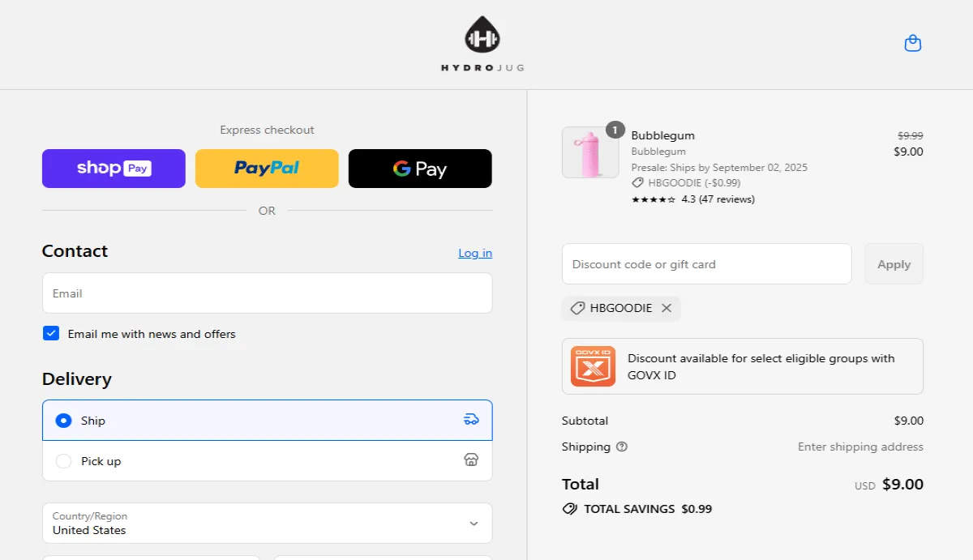The height and width of the screenshot is (560, 973).
Task: Expand the Country/Region dropdown
Action: 267,523
